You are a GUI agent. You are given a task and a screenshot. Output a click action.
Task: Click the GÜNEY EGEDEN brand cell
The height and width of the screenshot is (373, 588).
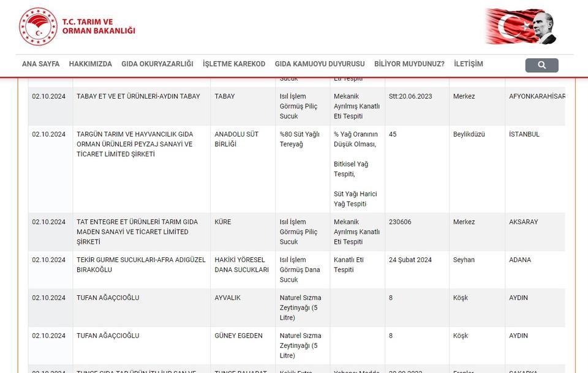click(238, 336)
